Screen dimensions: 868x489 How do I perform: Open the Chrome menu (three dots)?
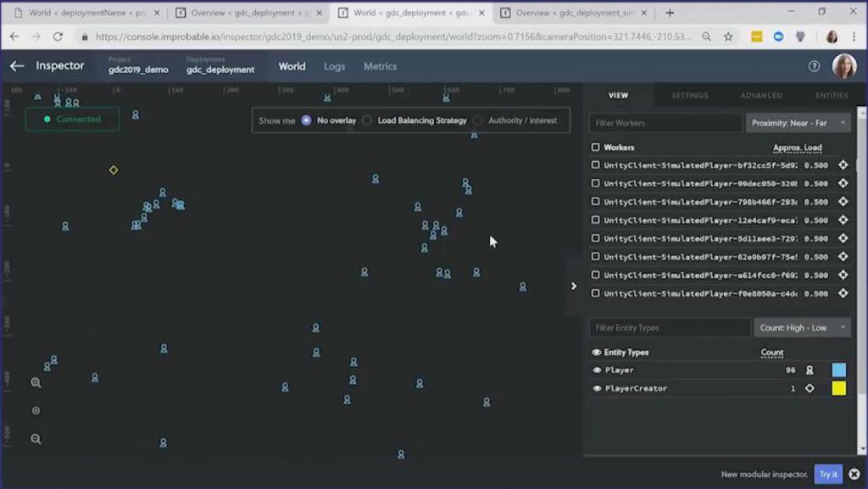(x=854, y=36)
